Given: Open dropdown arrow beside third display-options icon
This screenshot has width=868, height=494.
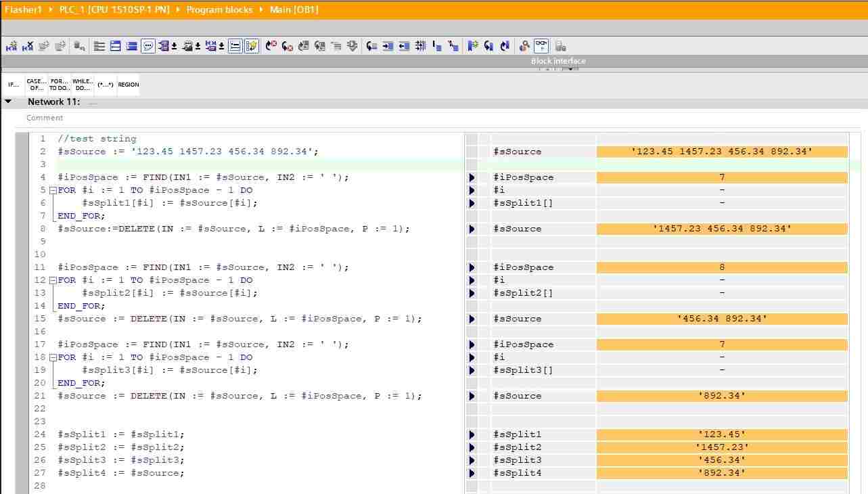Looking at the screenshot, I should 222,47.
